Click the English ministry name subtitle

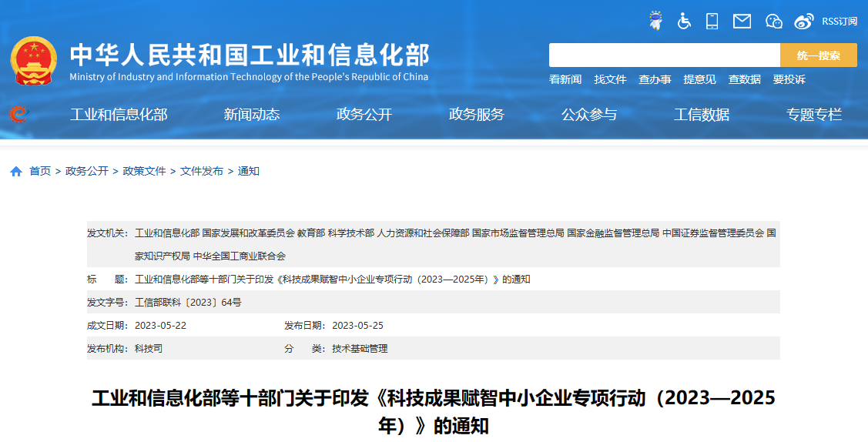point(249,77)
